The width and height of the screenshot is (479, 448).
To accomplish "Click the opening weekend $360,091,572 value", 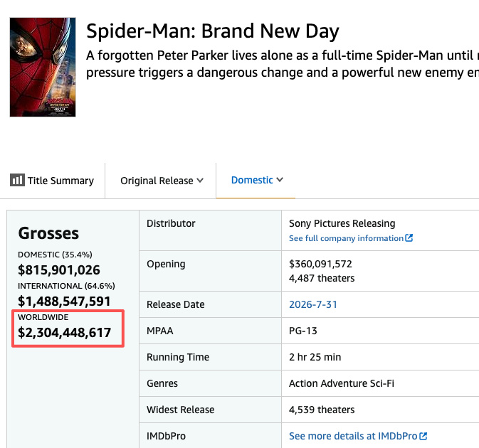I will pos(320,264).
